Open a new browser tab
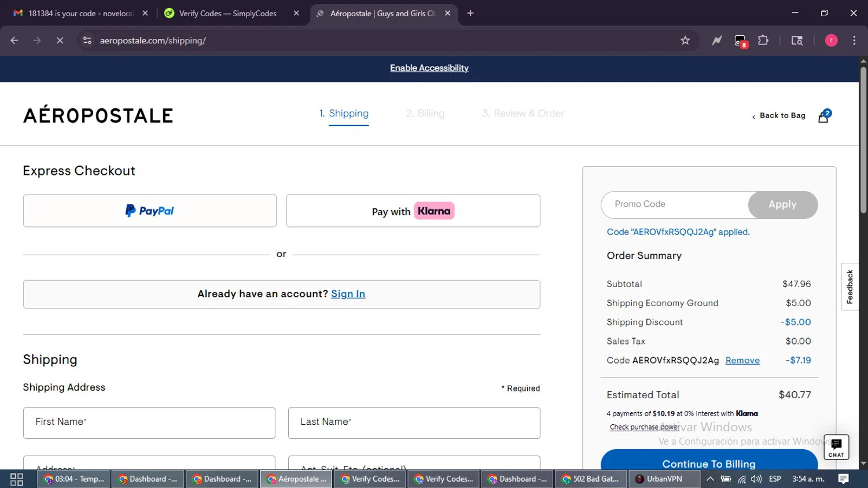Viewport: 868px width, 488px height. [470, 13]
